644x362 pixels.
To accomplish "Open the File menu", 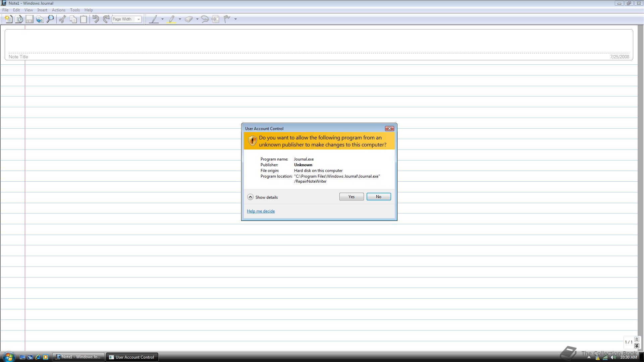I will (5, 10).
